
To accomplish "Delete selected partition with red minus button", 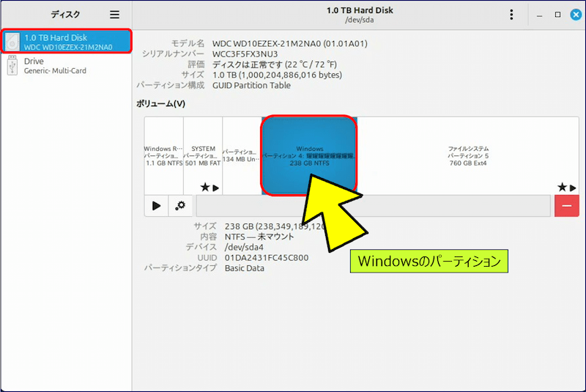I will [566, 206].
